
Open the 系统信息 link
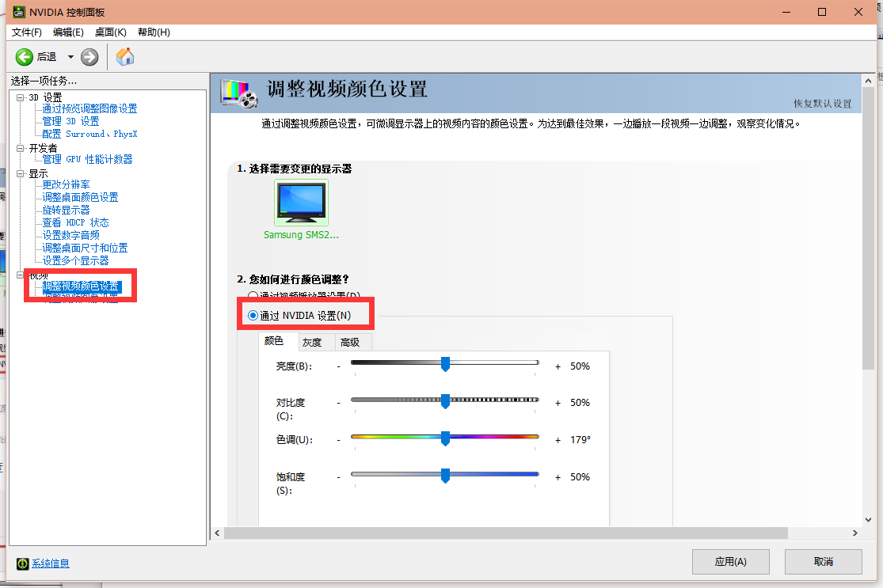coord(50,563)
